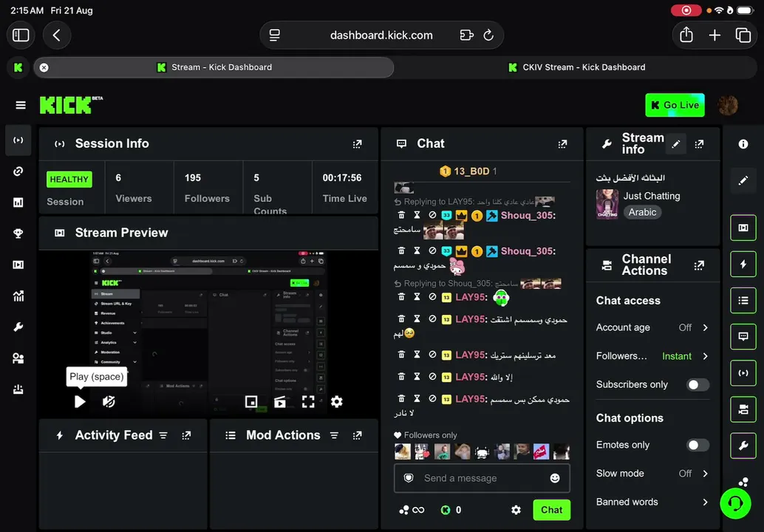Viewport: 764px width, 532px height.
Task: Play the stream preview
Action: pos(80,401)
